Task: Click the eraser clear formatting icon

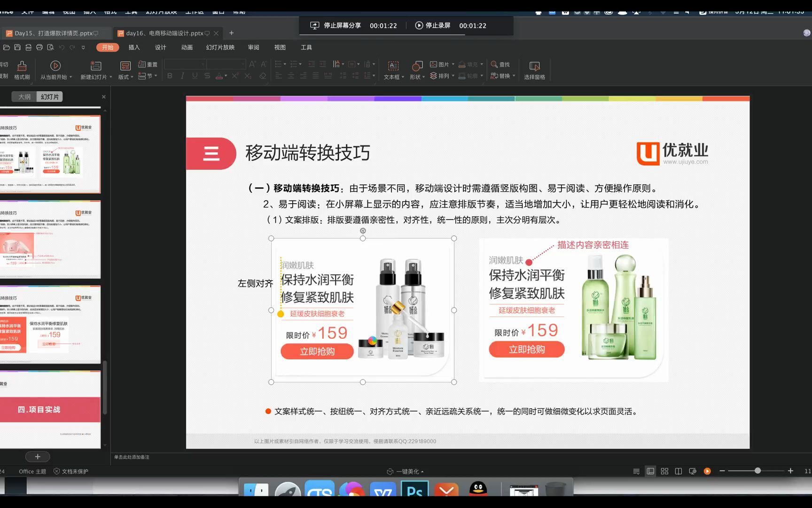Action: tap(263, 76)
